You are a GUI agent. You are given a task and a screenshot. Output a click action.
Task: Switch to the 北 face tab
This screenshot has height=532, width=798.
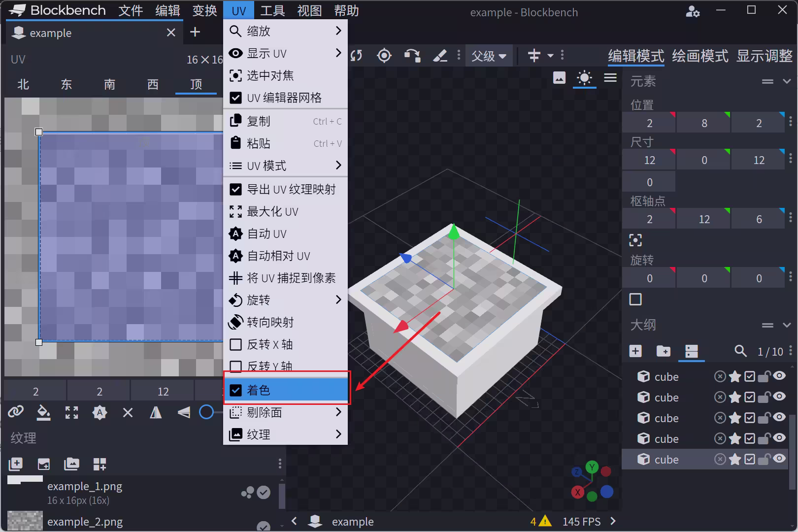tap(23, 84)
